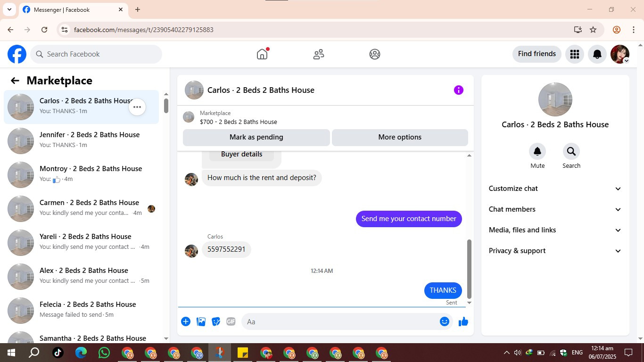Click Carlos's large profile thumbnail in info panel
This screenshot has height=362, width=644.
pos(555,99)
